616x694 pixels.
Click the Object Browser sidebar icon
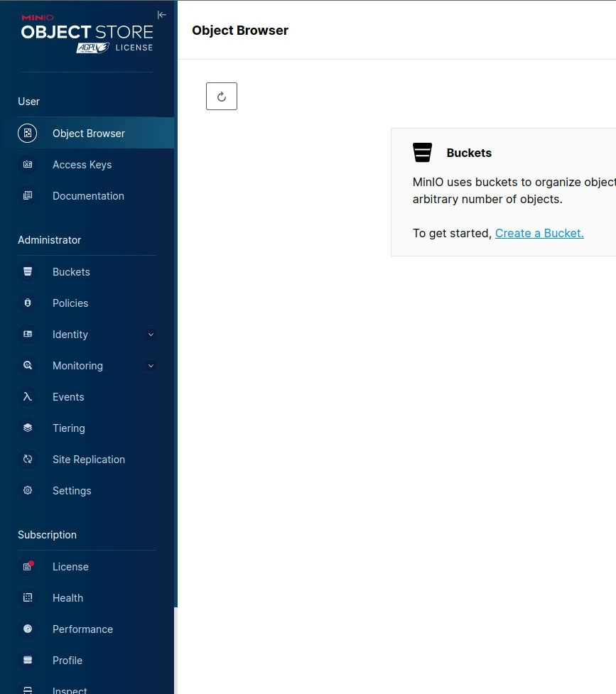(28, 134)
